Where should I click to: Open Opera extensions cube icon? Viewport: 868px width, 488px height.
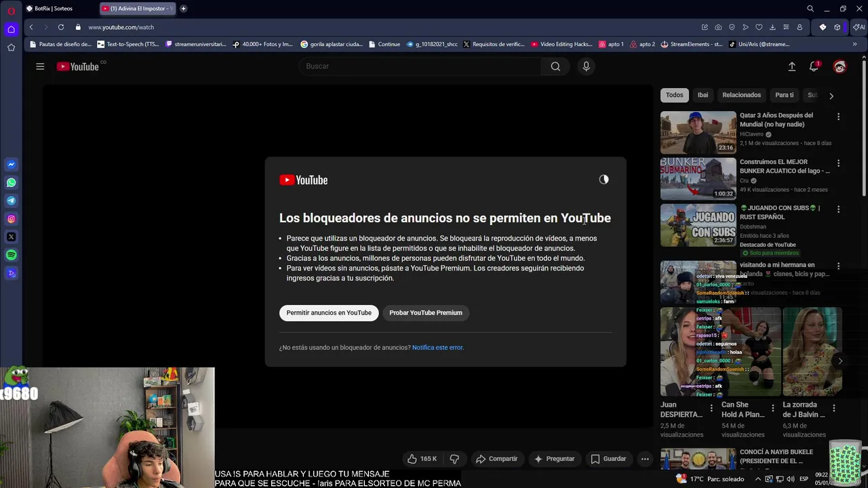coord(837,27)
